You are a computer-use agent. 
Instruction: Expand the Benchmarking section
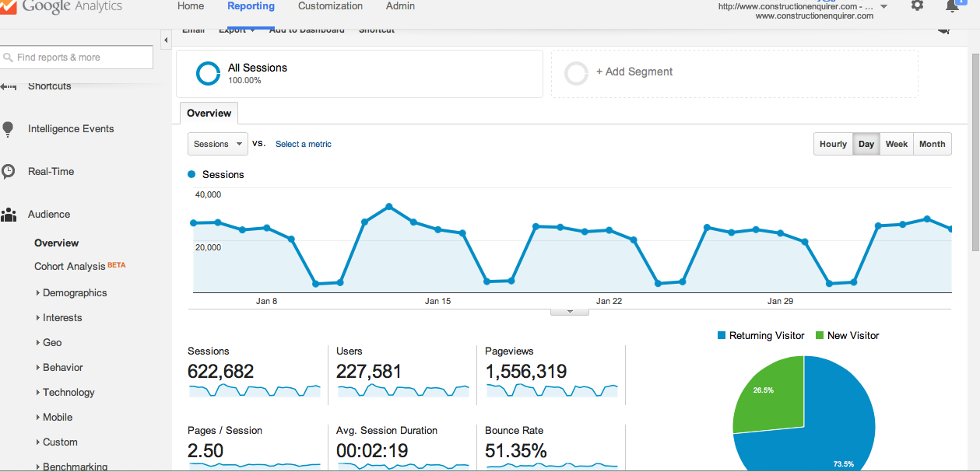tap(71, 467)
